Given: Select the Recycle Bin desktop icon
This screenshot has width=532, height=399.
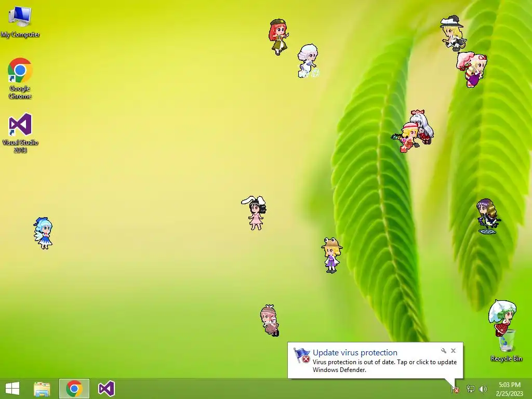Looking at the screenshot, I should (x=506, y=345).
